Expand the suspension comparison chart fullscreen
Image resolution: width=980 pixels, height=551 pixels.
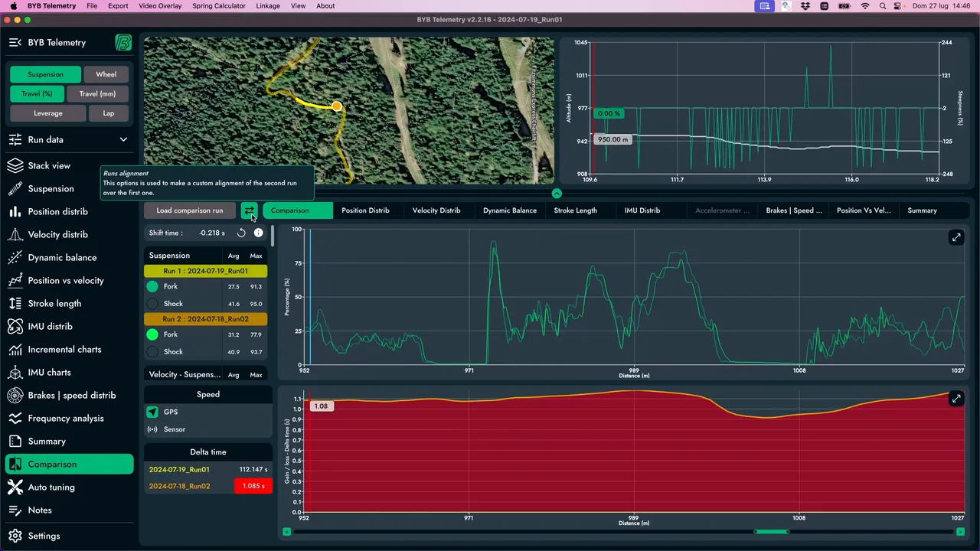click(956, 238)
